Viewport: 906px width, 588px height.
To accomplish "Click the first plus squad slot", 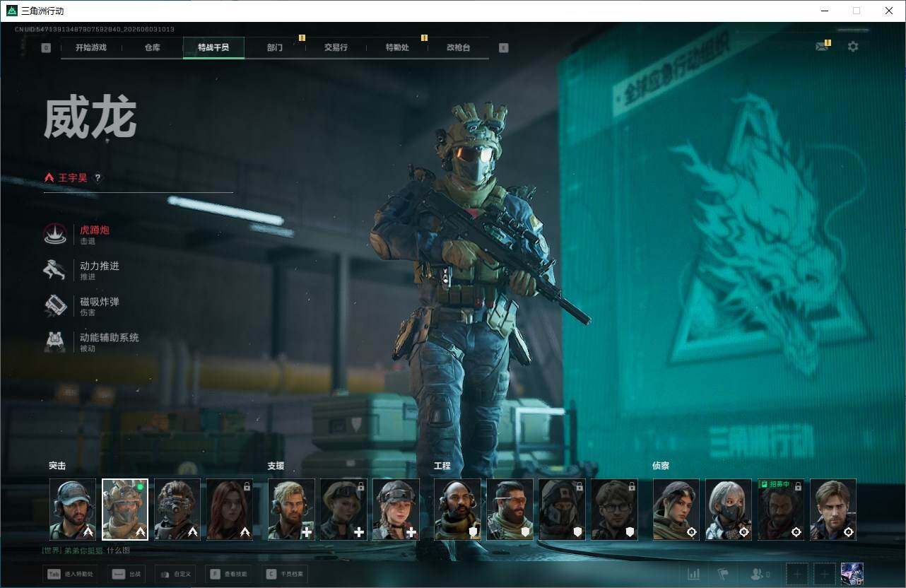I will tap(797, 575).
